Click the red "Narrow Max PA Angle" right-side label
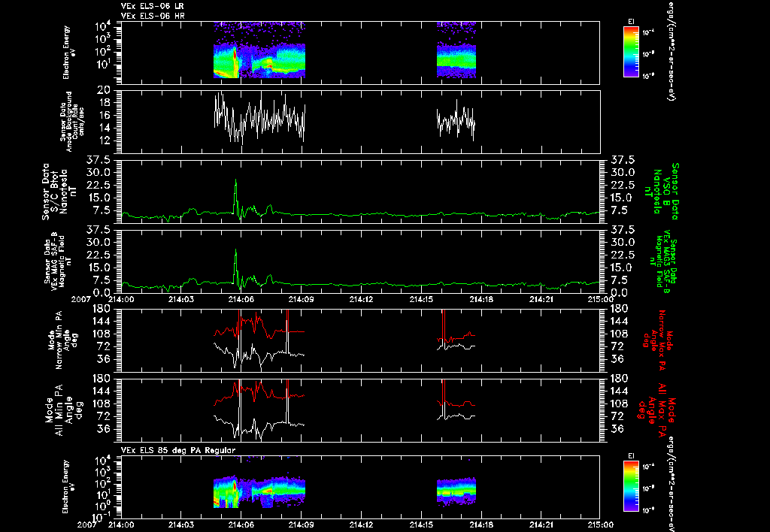This screenshot has width=770, height=532. [x=658, y=340]
